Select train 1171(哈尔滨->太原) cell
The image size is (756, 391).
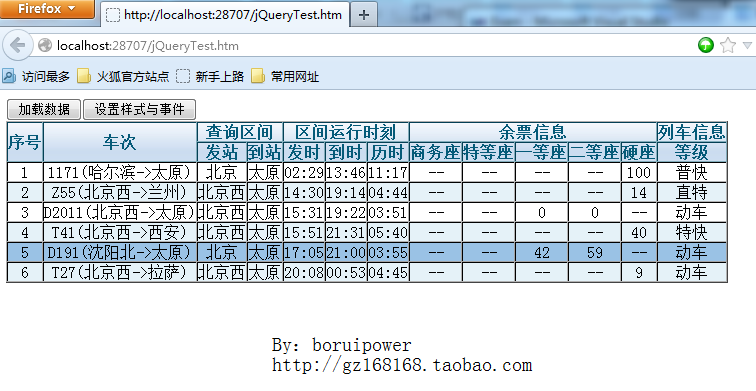pos(120,172)
